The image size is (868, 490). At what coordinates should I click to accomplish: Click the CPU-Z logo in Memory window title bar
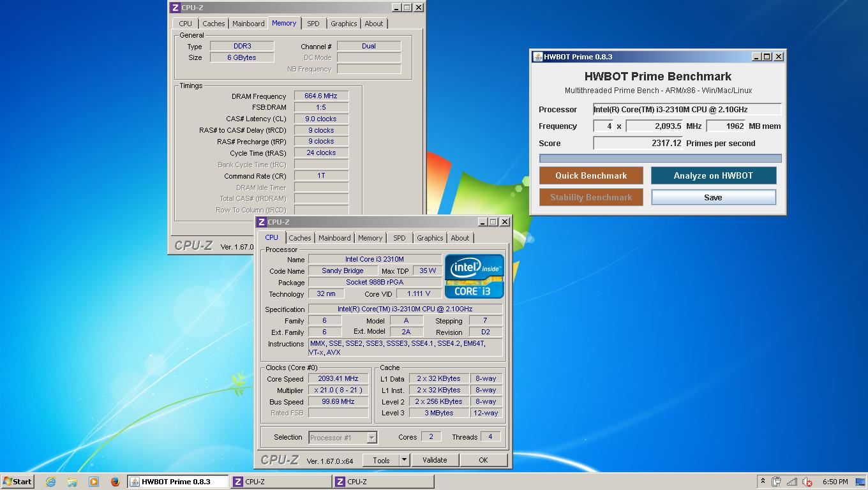point(175,8)
